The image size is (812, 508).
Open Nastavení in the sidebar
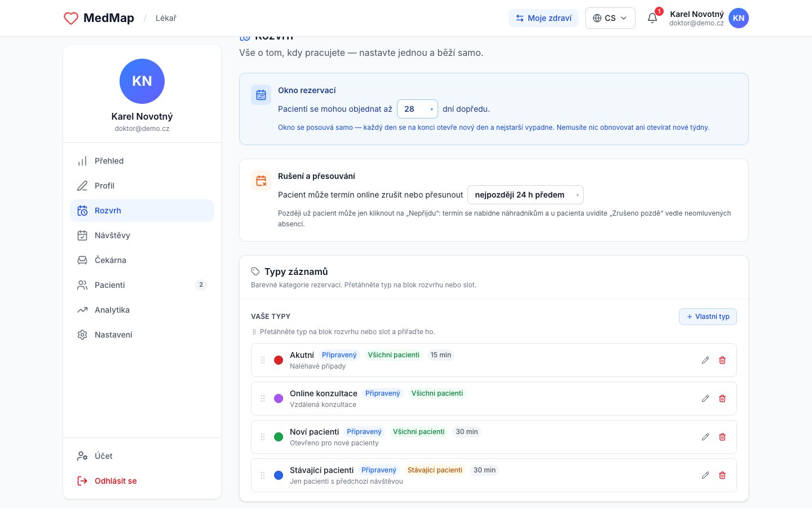(142, 335)
